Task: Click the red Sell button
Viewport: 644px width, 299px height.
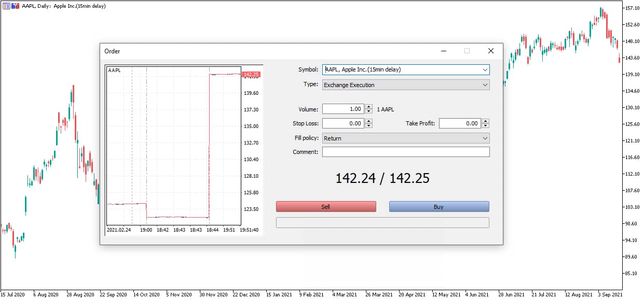Action: 326,207
